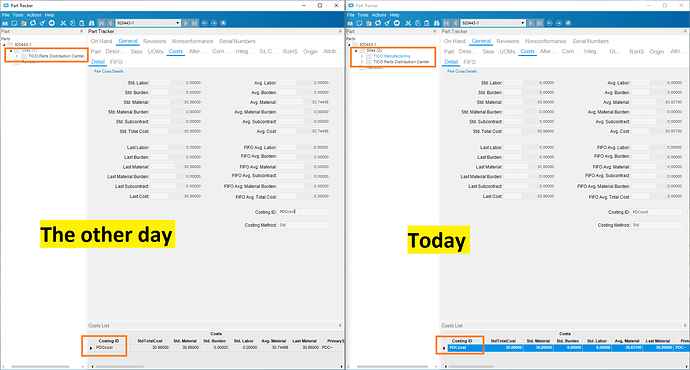
Task: Select the PDCcost row in right Costs List
Action: 565,348
